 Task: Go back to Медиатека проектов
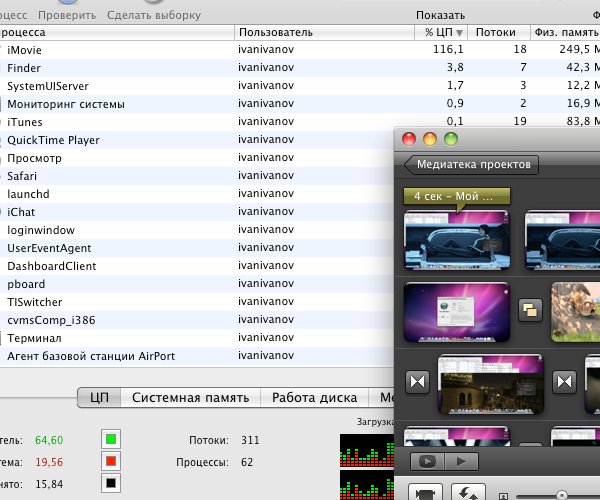pyautogui.click(x=471, y=164)
